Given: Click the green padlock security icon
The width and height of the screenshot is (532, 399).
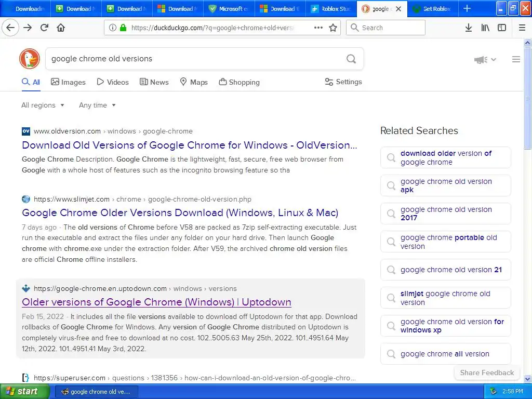Looking at the screenshot, I should [123, 28].
